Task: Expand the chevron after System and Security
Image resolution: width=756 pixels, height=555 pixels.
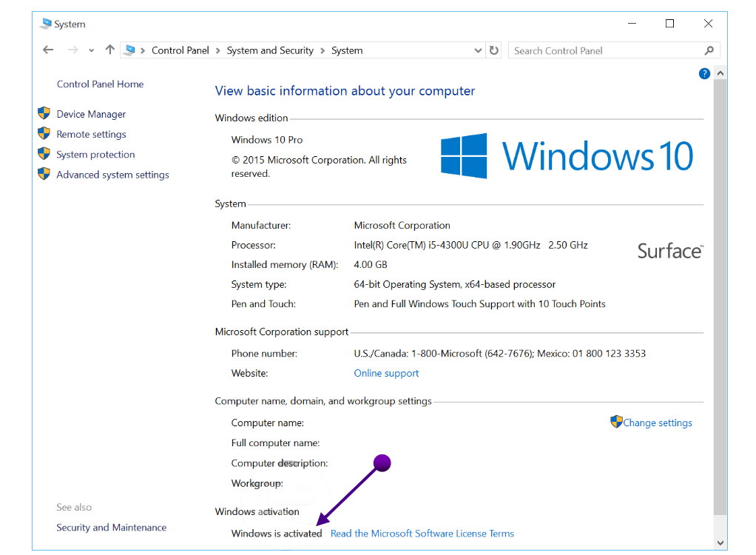Action: click(323, 50)
